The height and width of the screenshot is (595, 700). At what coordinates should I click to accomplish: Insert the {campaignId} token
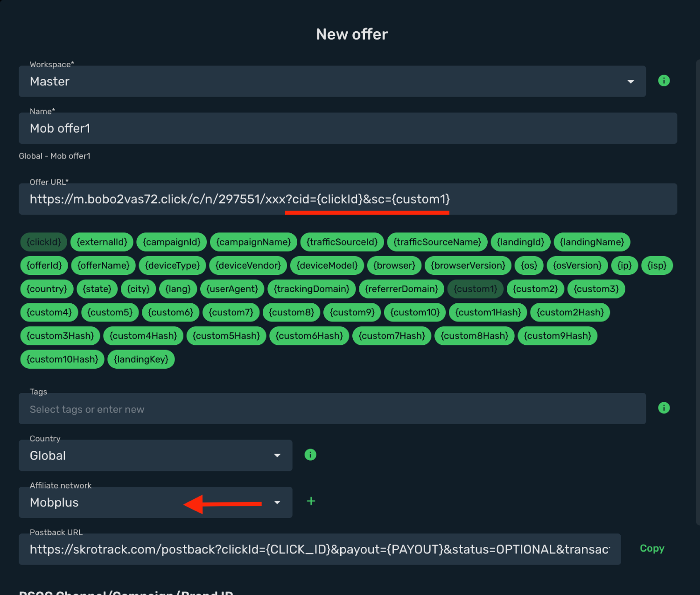coord(172,242)
